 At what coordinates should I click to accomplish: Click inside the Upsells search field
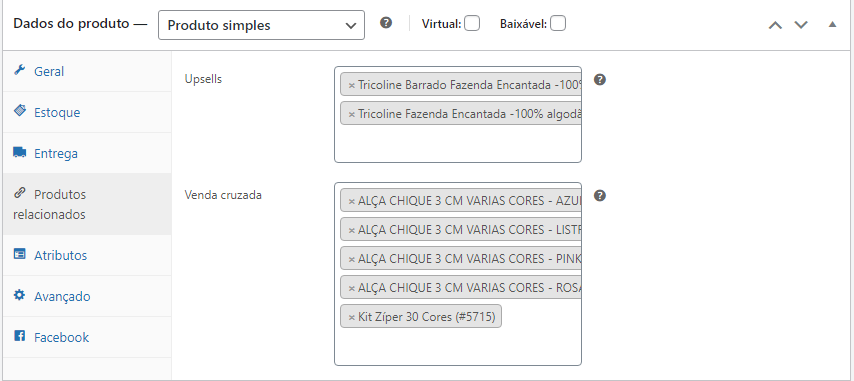pos(458,144)
